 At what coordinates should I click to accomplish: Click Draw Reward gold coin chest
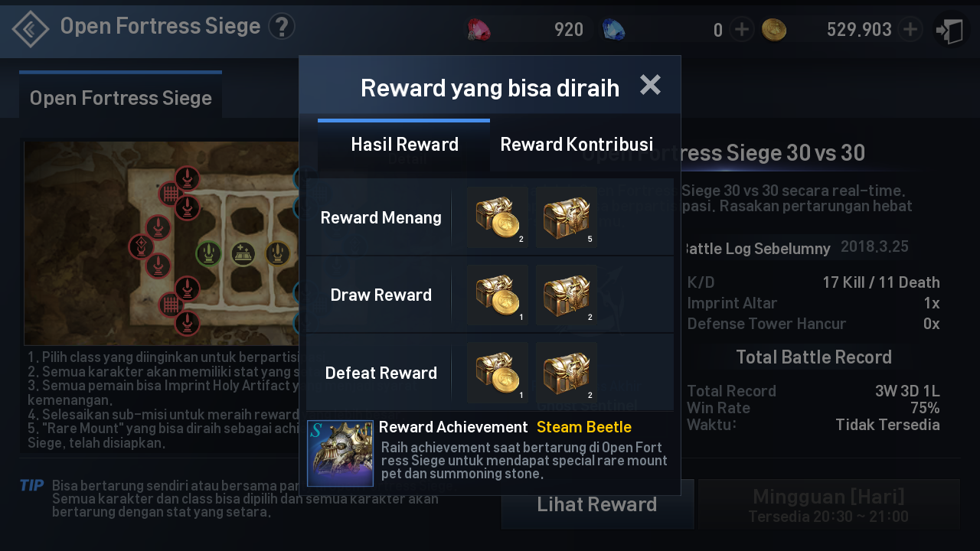498,295
